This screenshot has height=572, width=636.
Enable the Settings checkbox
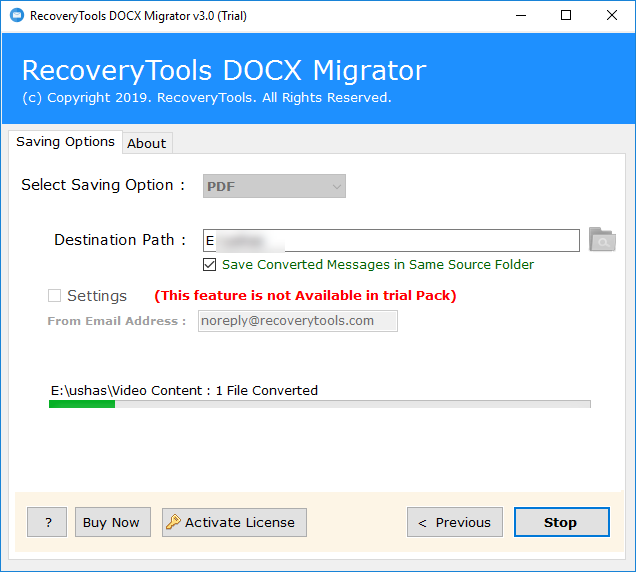[x=54, y=296]
